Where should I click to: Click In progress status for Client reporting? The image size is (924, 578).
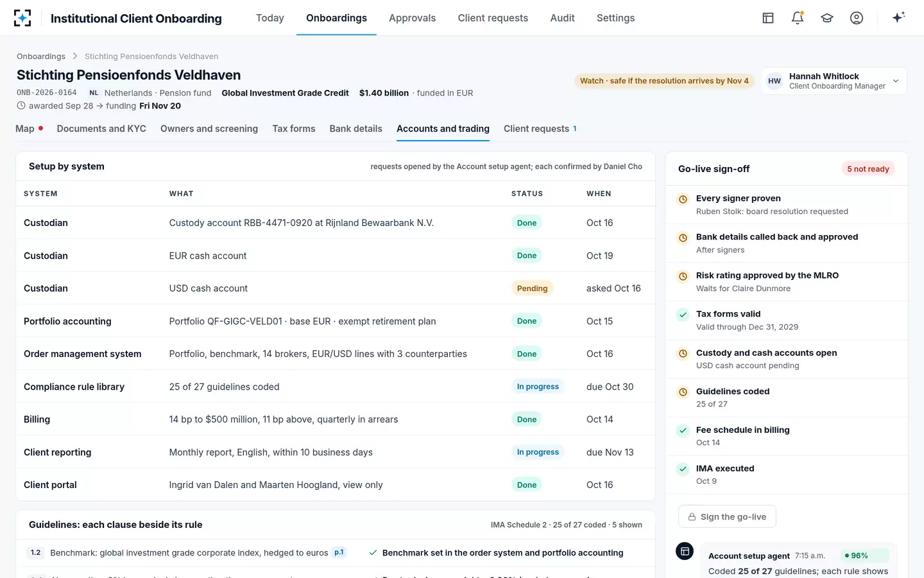pos(538,452)
